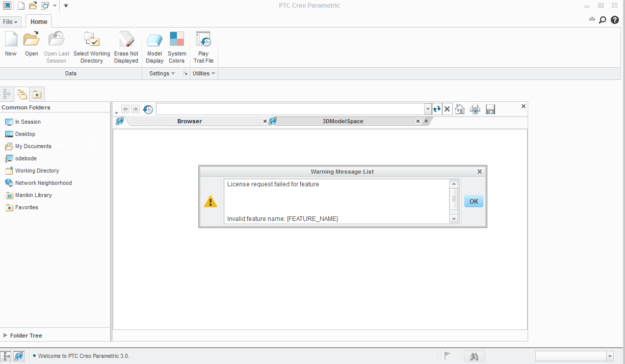The image size is (625, 364).
Task: Open the Working Directory folder
Action: coord(32,171)
